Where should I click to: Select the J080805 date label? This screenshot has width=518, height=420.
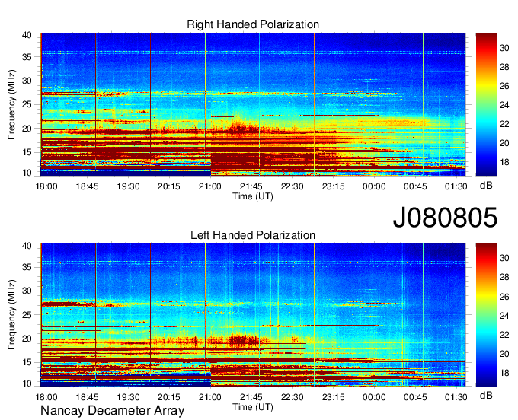click(445, 218)
